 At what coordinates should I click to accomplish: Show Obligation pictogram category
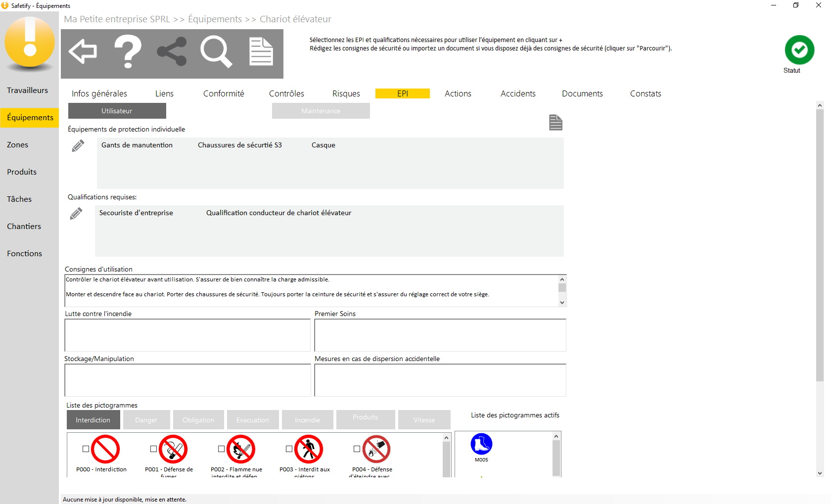coord(198,420)
